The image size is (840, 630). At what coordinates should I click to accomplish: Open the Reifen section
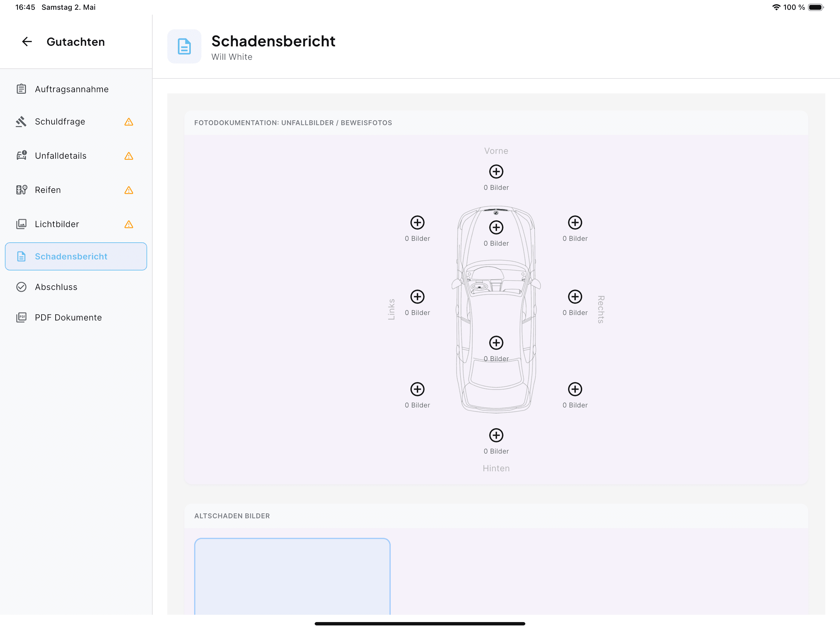tap(76, 190)
